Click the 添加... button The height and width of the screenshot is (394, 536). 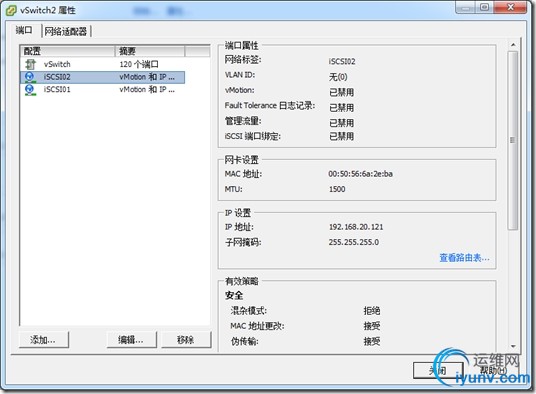pyautogui.click(x=44, y=340)
